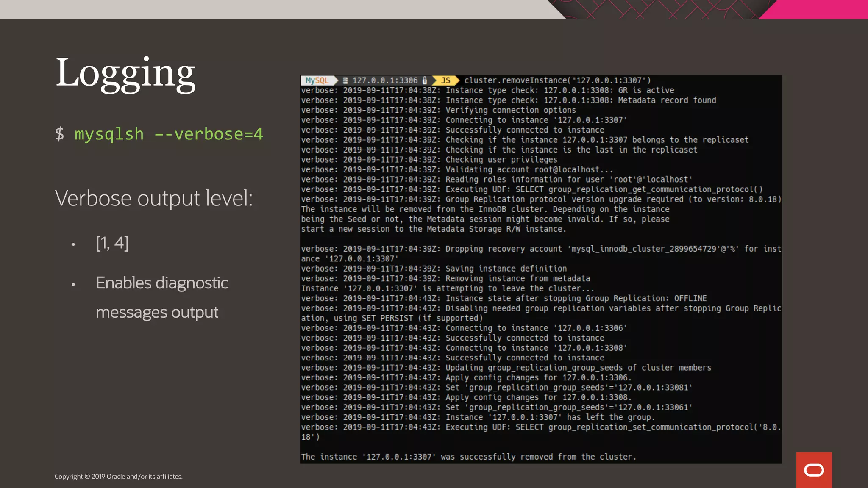The height and width of the screenshot is (488, 868).
Task: Click the cluster.removeInstance command text
Action: click(x=557, y=80)
